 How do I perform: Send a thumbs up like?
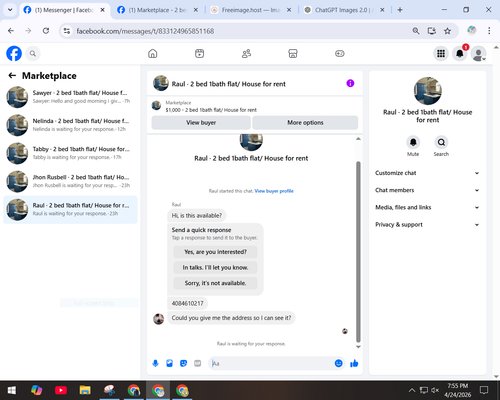pos(354,363)
